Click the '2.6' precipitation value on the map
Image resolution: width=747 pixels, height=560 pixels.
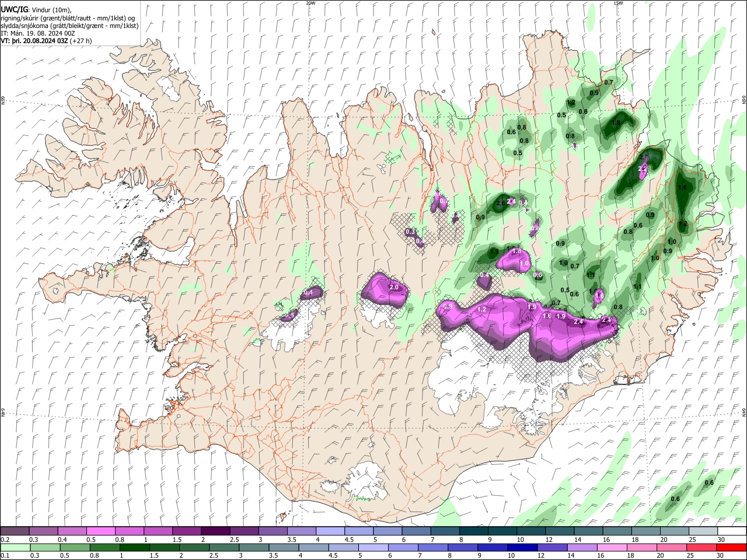pyautogui.click(x=500, y=203)
